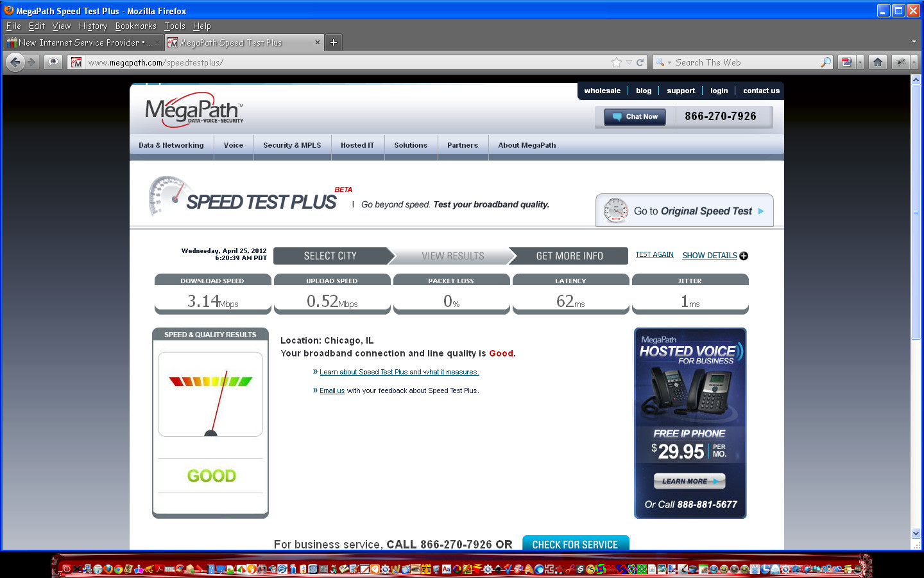Screen dimensions: 924x578
Task: Open the PDF button dropdown arrow
Action: pos(860,62)
